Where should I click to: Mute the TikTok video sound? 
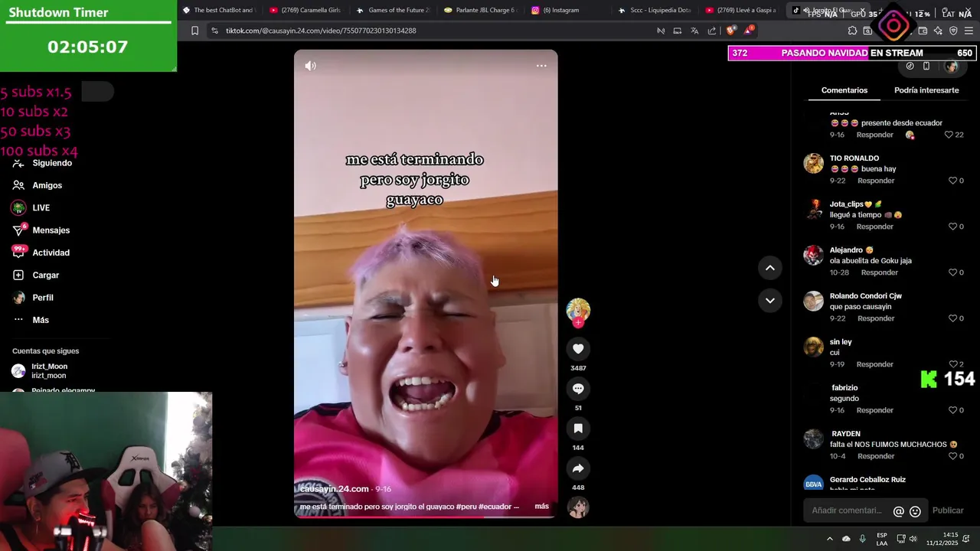click(310, 66)
